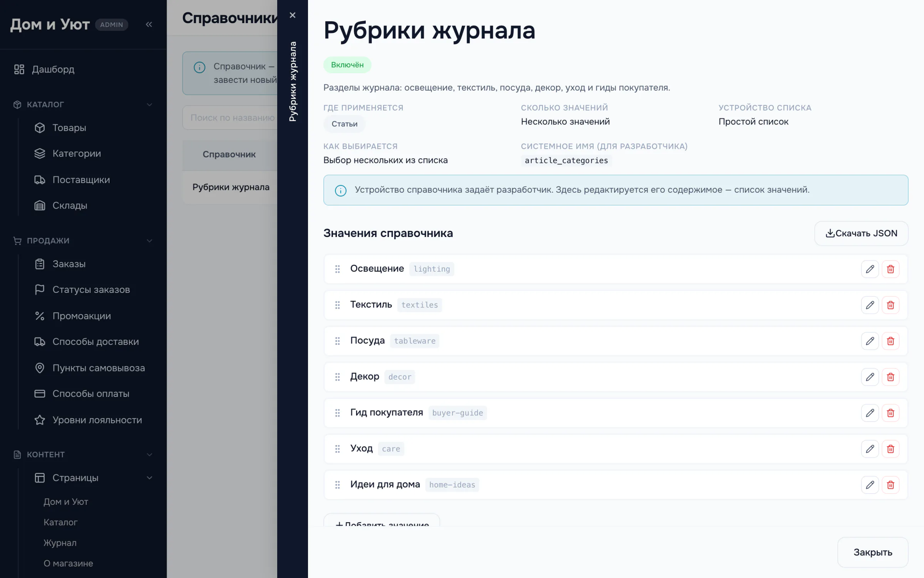This screenshot has height=578, width=924.
Task: Click the tableware code tag
Action: tap(415, 341)
